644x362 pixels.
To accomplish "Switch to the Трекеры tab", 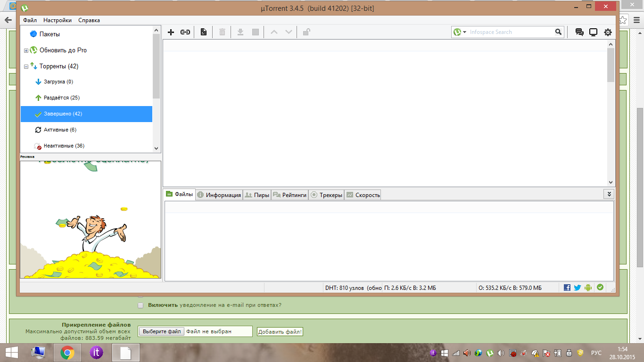I will pos(326,195).
